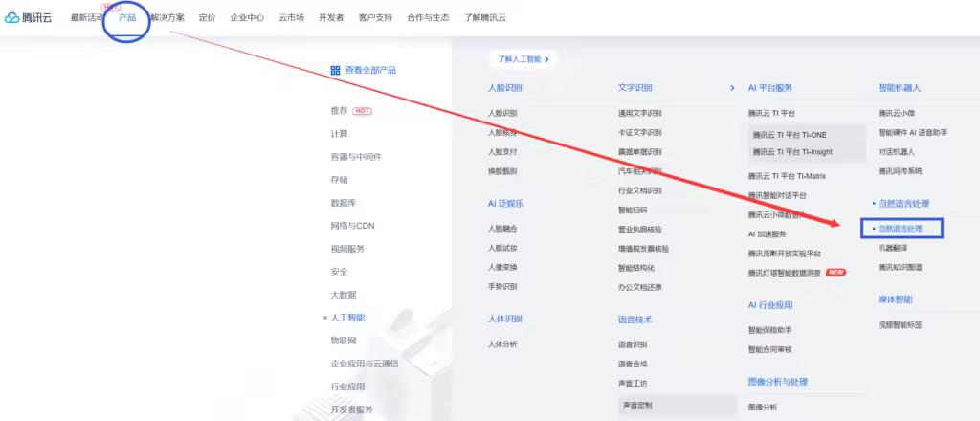Open the 产品 menu in the top navigation
Viewport: 980px width, 421px height.
pos(127,17)
